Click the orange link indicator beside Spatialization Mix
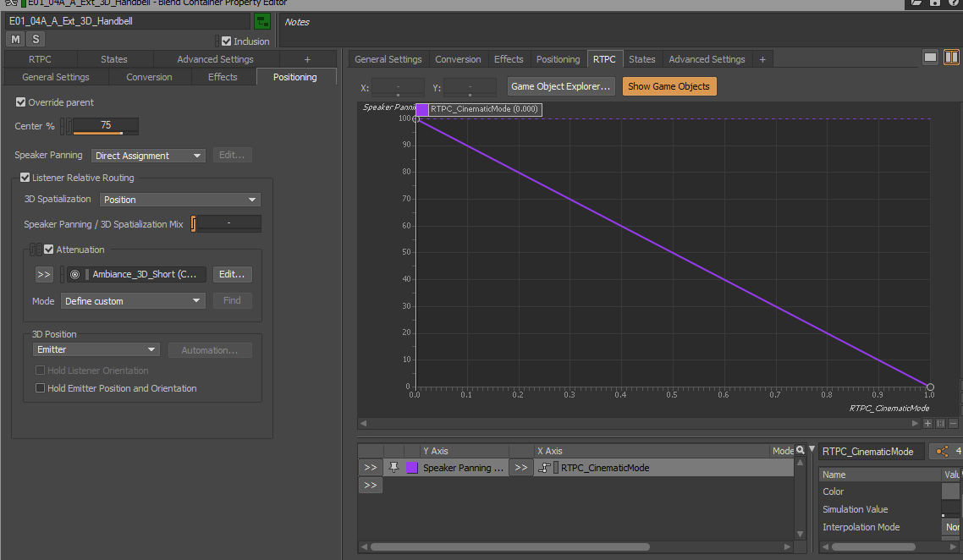Viewport: 963px width, 560px height. (x=194, y=224)
